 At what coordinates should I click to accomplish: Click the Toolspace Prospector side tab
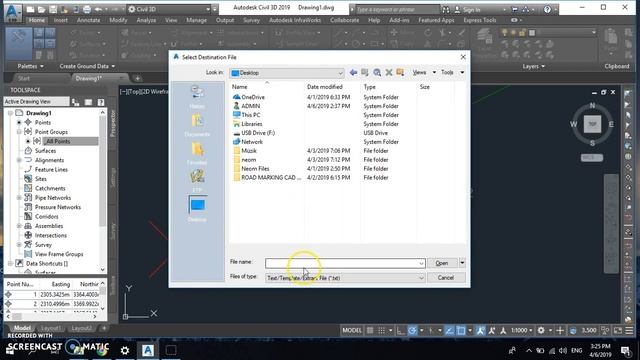tap(113, 123)
